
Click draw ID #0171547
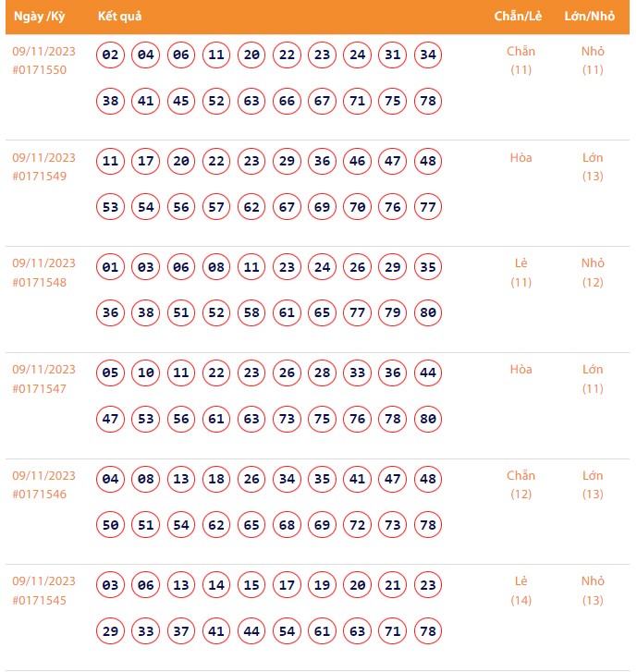39,388
